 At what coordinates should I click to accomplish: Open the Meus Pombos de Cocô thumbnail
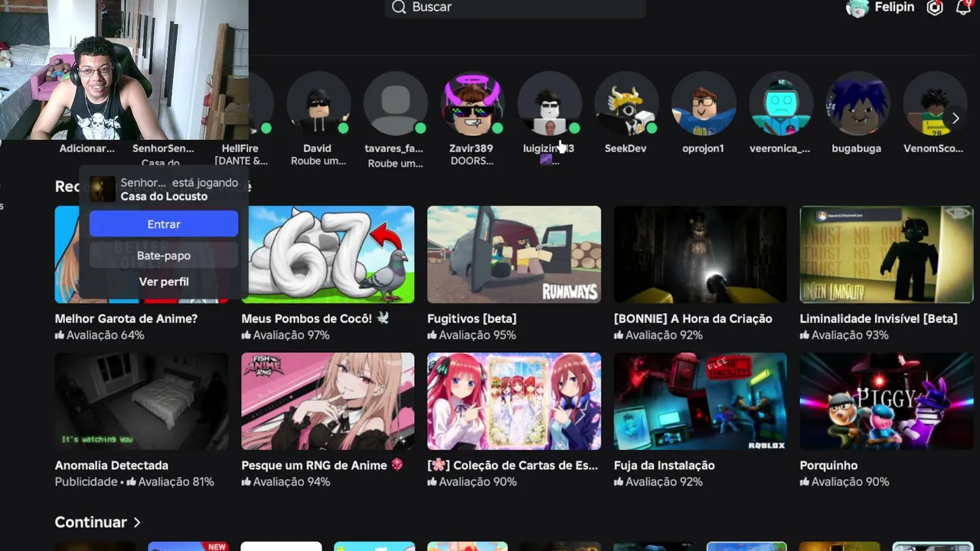(328, 255)
